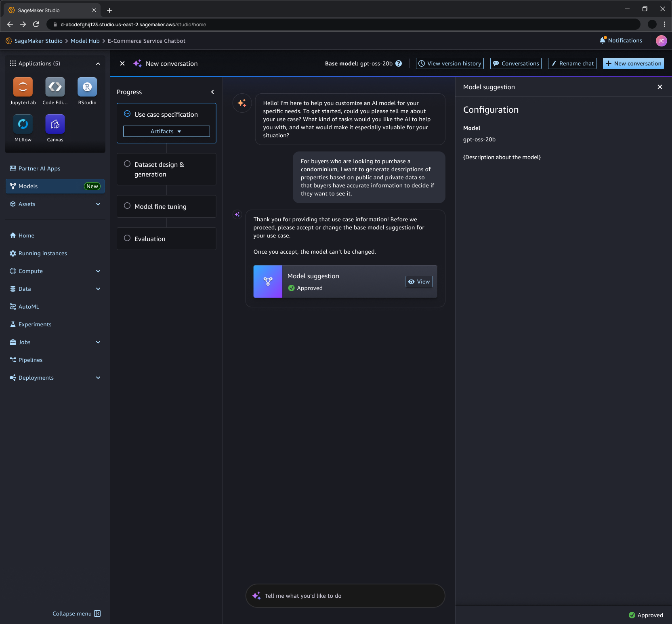Open the Artifacts dropdown
The width and height of the screenshot is (672, 624).
click(x=166, y=131)
